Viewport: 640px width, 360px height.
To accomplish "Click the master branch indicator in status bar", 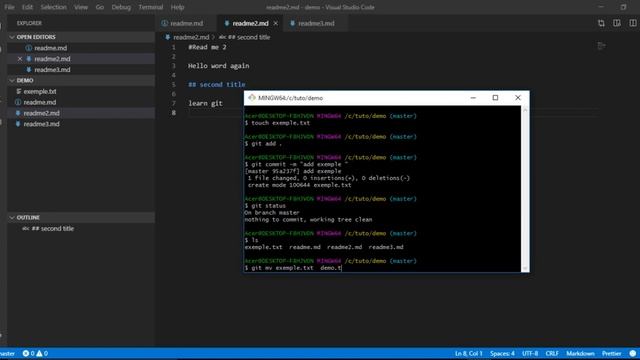I will pyautogui.click(x=7, y=353).
